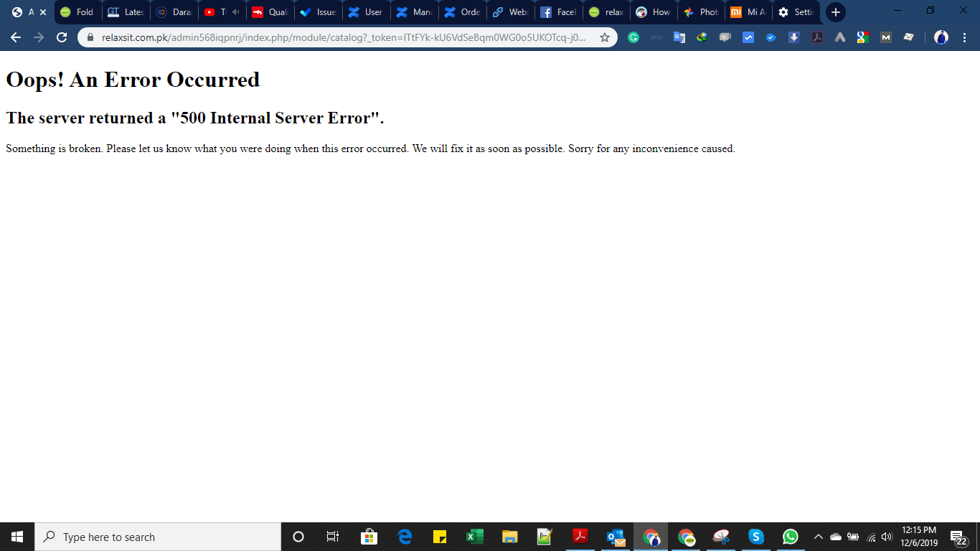
Task: Click the 'Type here to search' box
Action: pos(158,537)
